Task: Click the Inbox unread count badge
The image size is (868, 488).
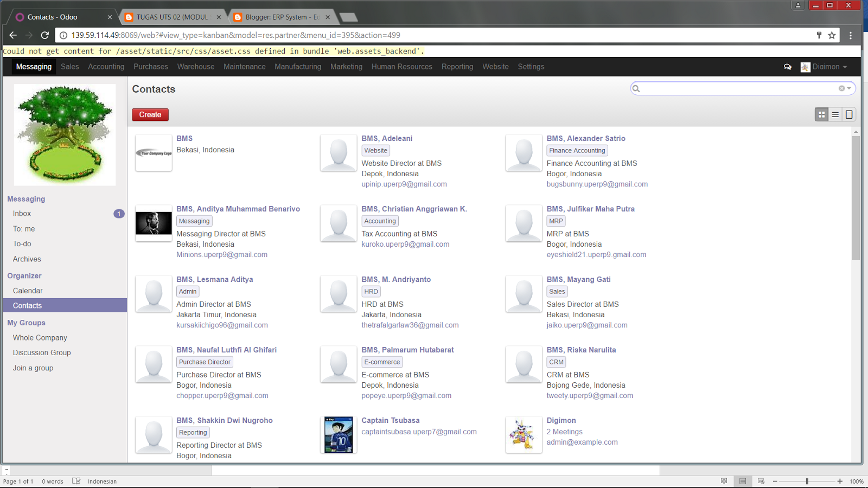Action: pyautogui.click(x=119, y=214)
